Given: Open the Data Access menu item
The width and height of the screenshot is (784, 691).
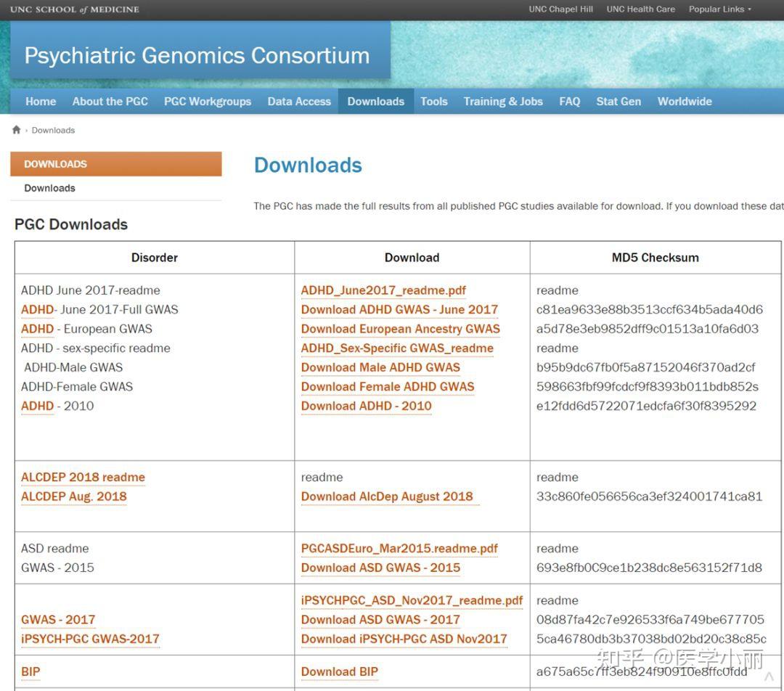Looking at the screenshot, I should click(x=299, y=102).
